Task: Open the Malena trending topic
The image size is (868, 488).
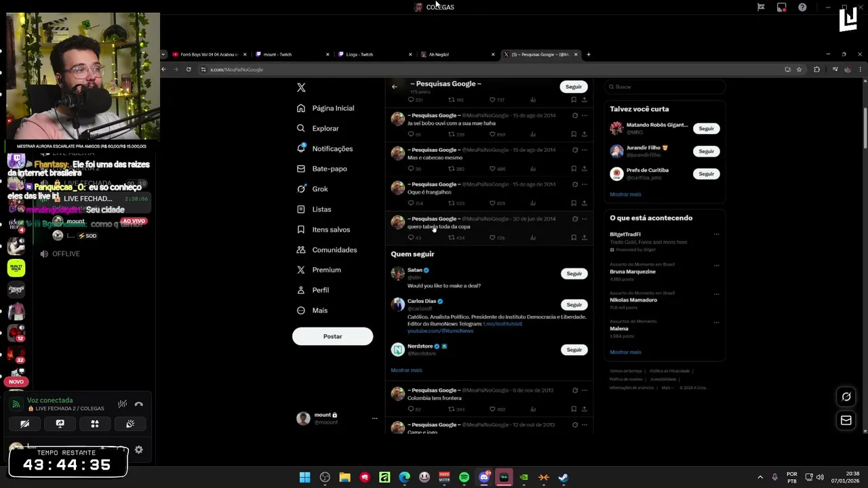Action: coord(619,328)
